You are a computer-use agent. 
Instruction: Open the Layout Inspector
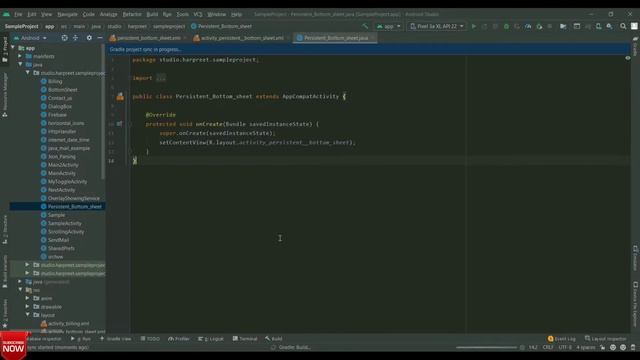(x=606, y=339)
